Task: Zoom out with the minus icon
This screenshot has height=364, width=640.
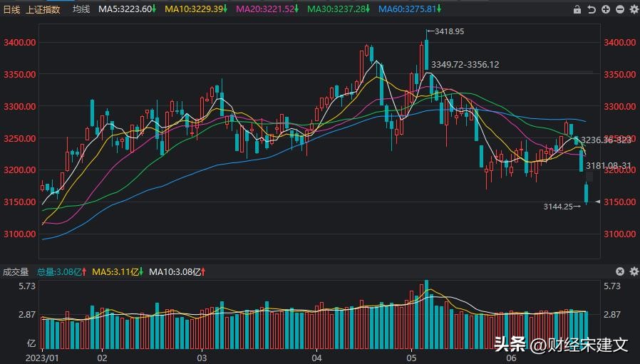Action: 619,9
